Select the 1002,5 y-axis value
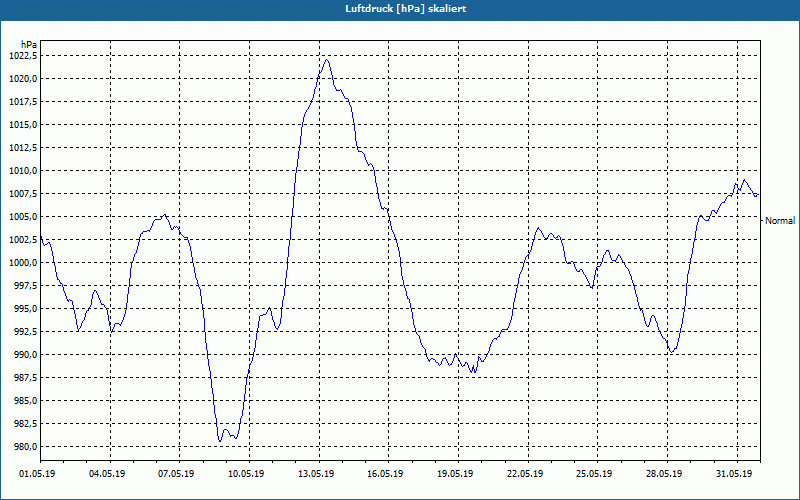Viewport: 800px width, 500px height. 23,239
